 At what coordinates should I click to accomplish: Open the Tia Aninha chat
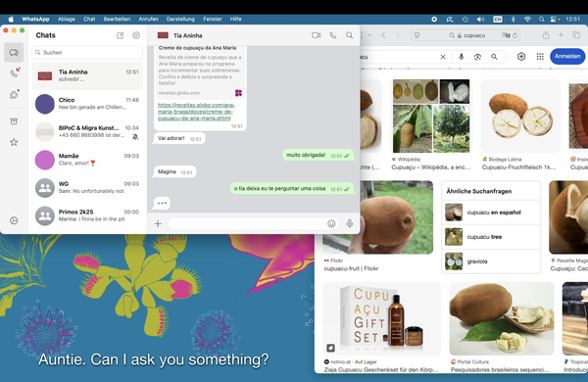[87, 75]
